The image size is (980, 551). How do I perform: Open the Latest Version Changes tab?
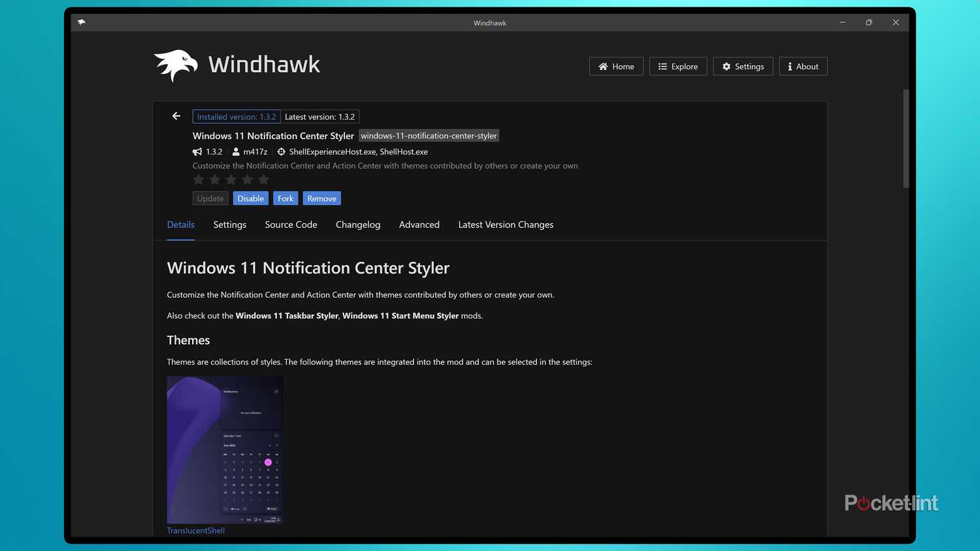[505, 225]
